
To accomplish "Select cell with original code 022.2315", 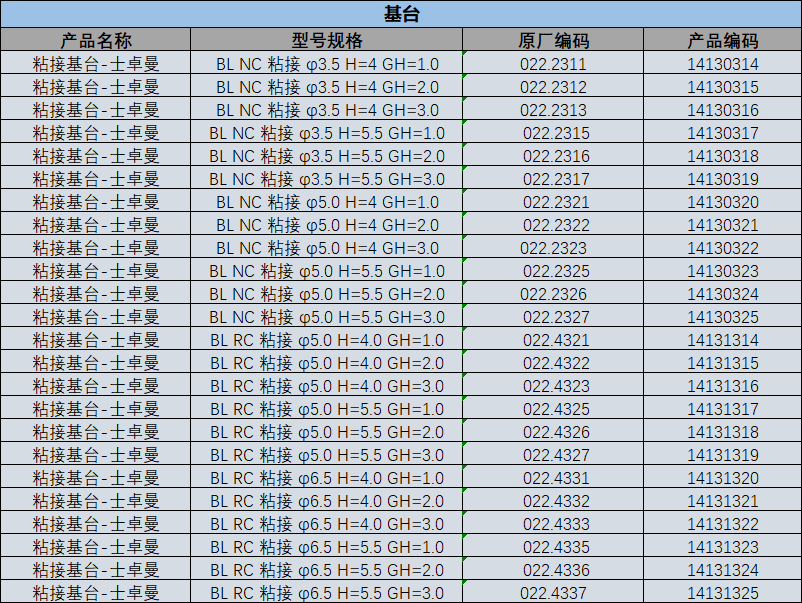I will 553,132.
